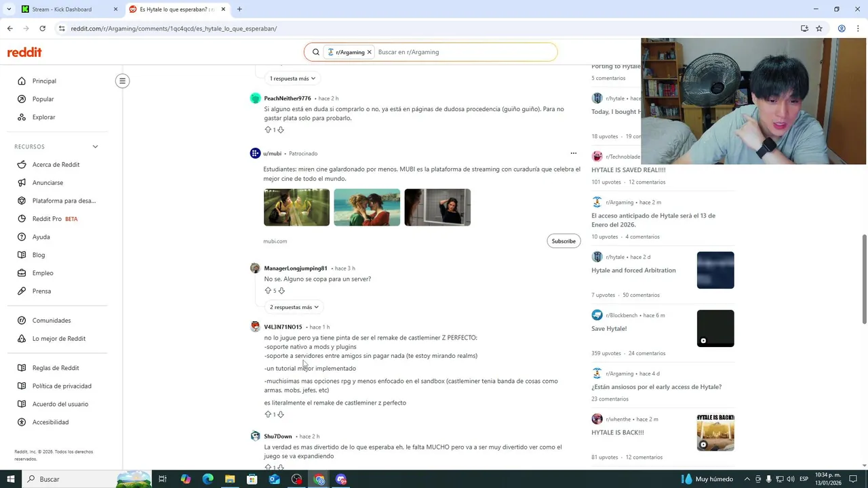
Task: Open first mubi ad thumbnail
Action: (296, 207)
